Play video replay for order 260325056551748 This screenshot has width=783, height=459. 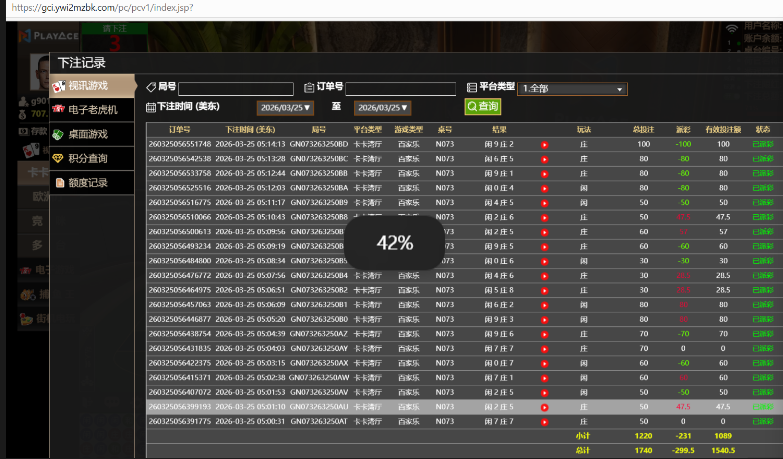pyautogui.click(x=545, y=144)
